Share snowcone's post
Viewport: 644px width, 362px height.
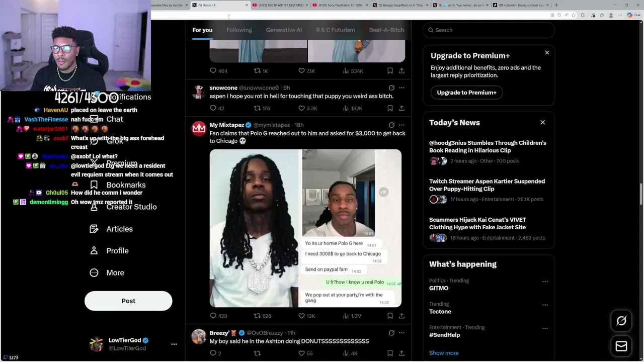tap(401, 108)
